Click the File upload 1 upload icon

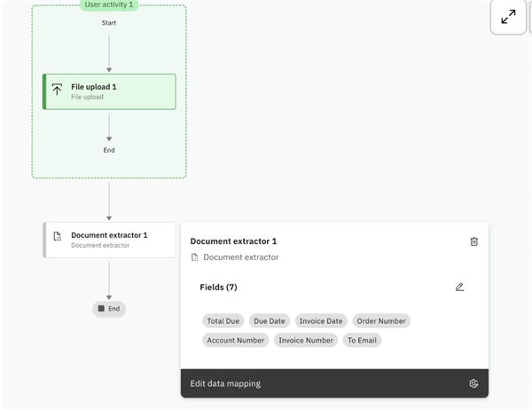[x=58, y=91]
